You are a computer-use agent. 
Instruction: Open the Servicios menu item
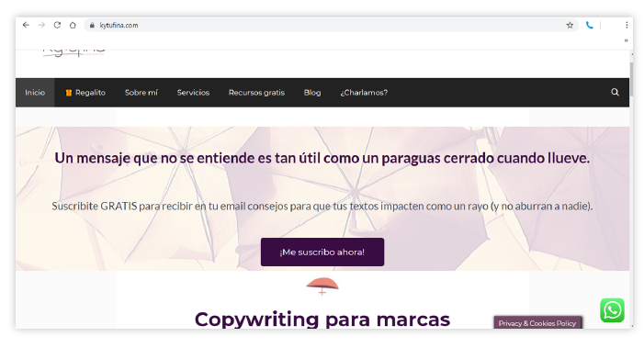click(193, 93)
